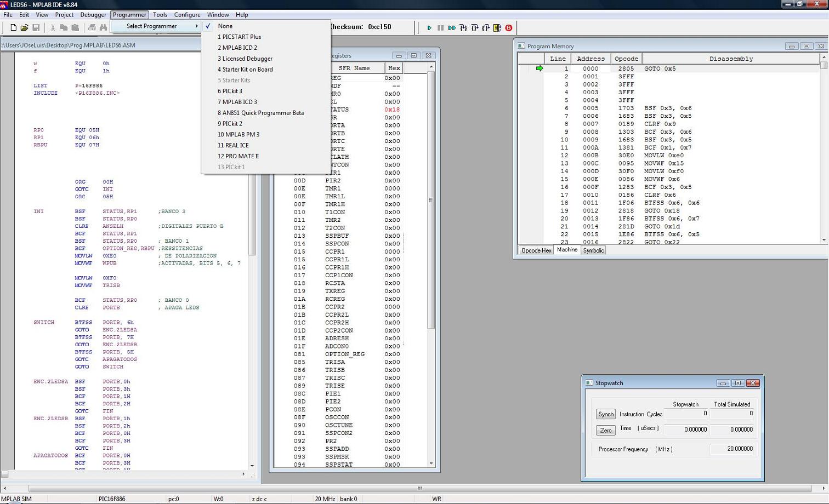
Task: Open the Debugger menu
Action: (93, 15)
